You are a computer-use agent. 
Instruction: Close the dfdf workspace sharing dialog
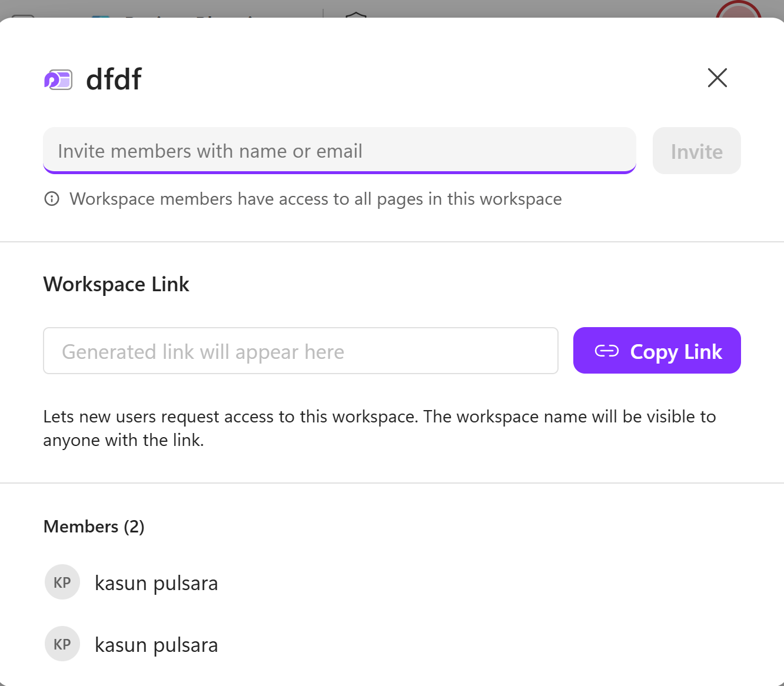717,78
